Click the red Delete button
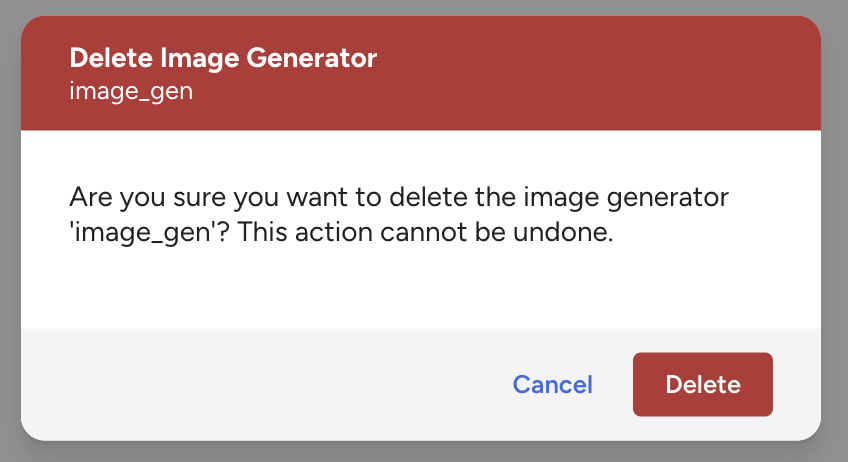Viewport: 848px width, 462px height. tap(702, 384)
